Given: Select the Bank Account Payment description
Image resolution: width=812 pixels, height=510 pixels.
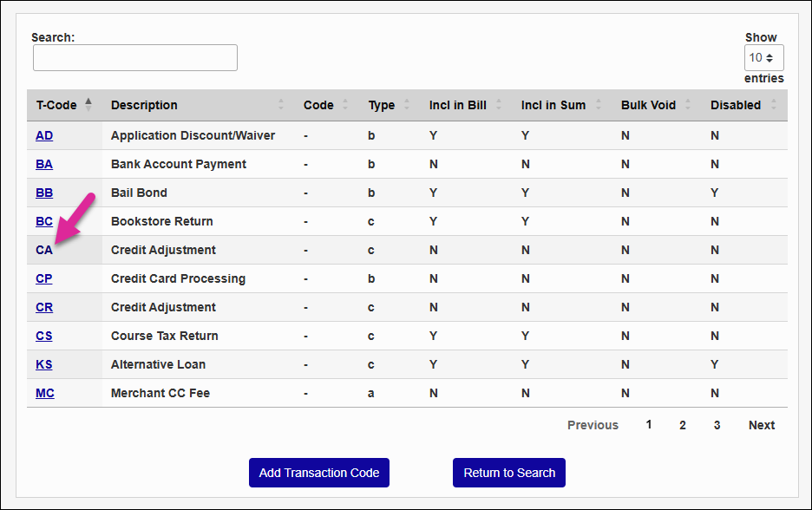Looking at the screenshot, I should coord(179,164).
